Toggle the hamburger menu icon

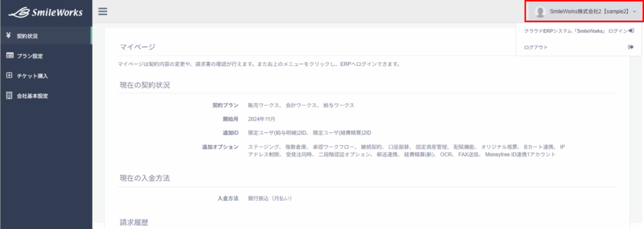(x=103, y=11)
